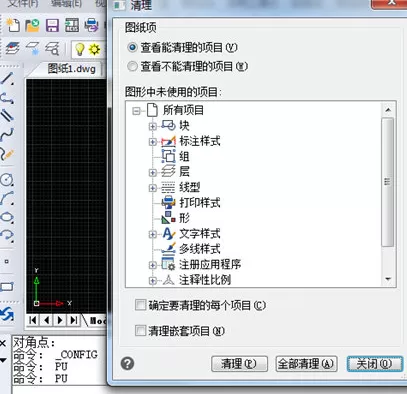
Task: Click the purple Save floppy disk icon
Action: [x=52, y=25]
